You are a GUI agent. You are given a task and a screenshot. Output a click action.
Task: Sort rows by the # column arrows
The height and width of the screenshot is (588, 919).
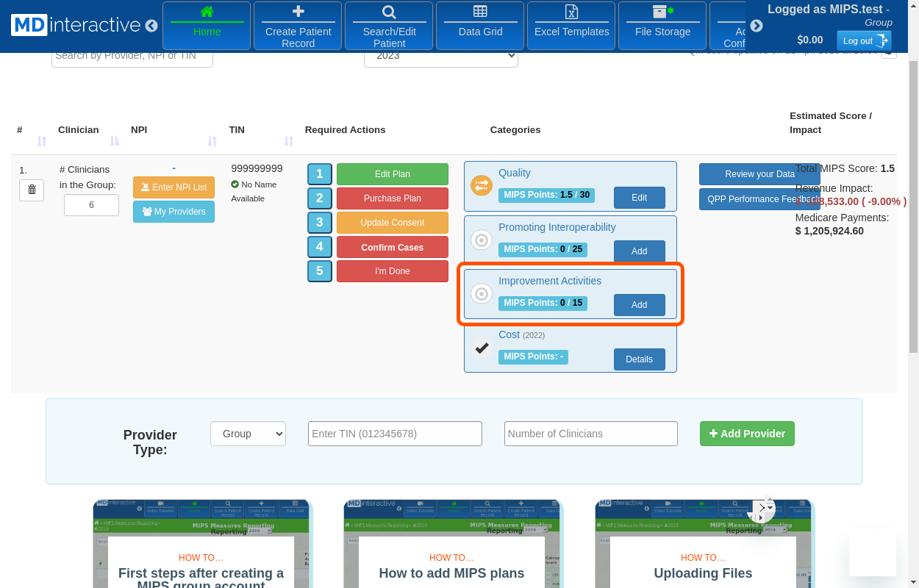click(42, 141)
